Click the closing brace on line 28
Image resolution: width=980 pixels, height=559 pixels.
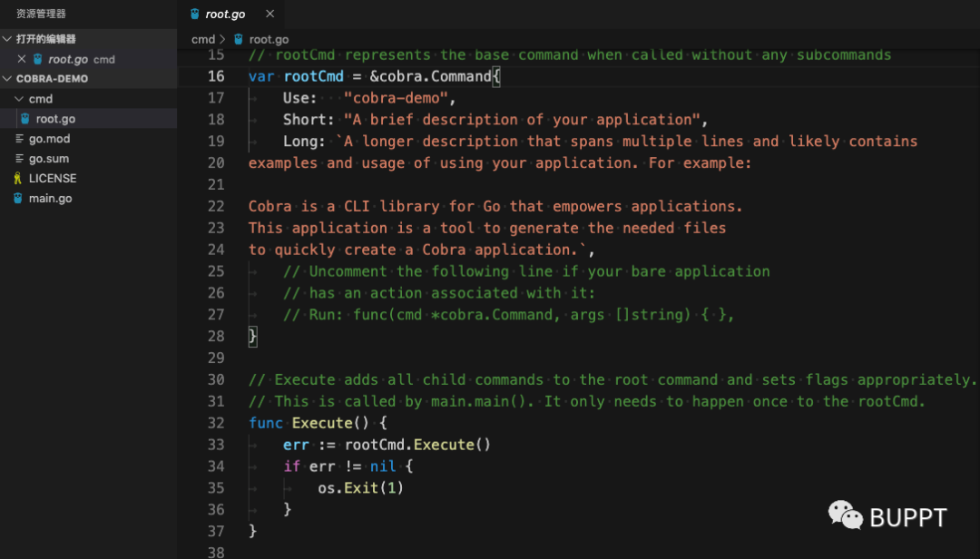(x=252, y=337)
